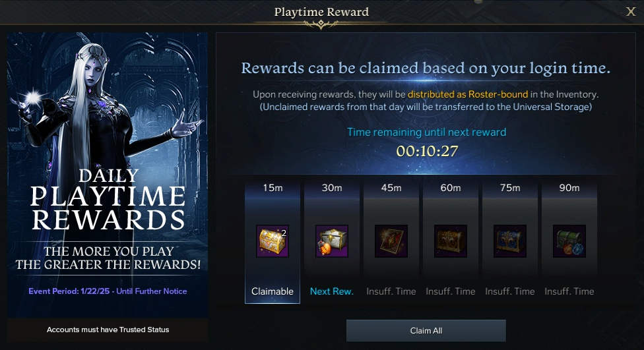Click the card pack reward icon under 45m

(x=391, y=241)
